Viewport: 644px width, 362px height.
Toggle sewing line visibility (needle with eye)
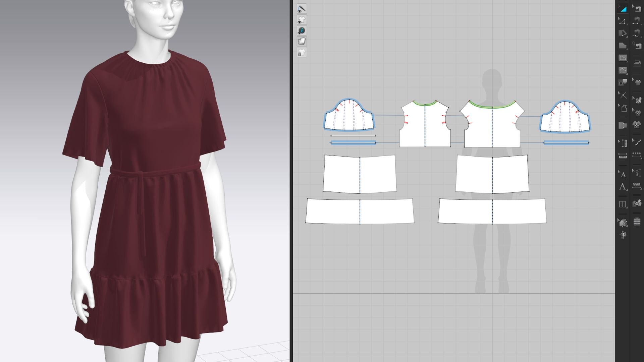pos(302,9)
